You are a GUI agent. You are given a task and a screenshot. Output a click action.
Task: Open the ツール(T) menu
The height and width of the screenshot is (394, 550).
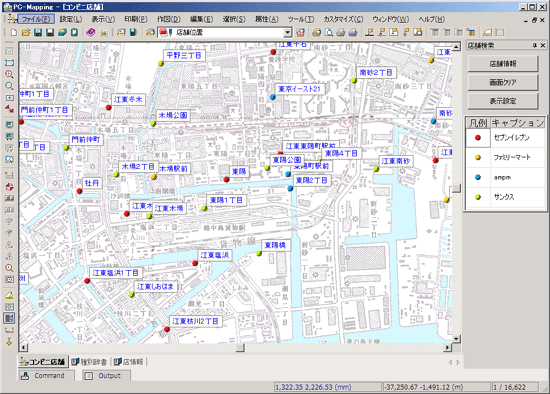tap(301, 19)
